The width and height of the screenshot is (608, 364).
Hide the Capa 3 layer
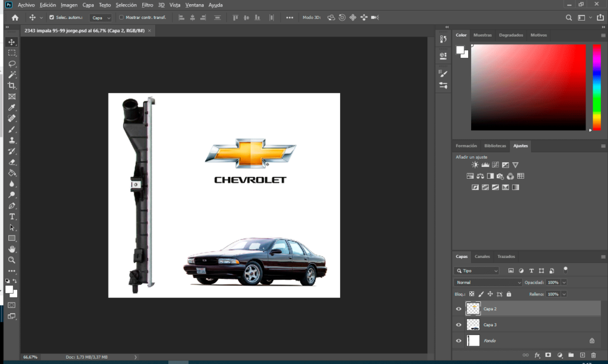point(459,325)
